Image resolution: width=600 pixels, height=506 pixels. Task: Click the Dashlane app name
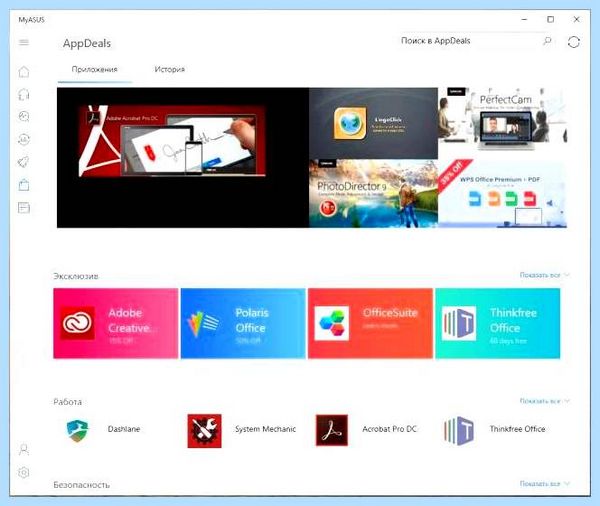click(124, 429)
